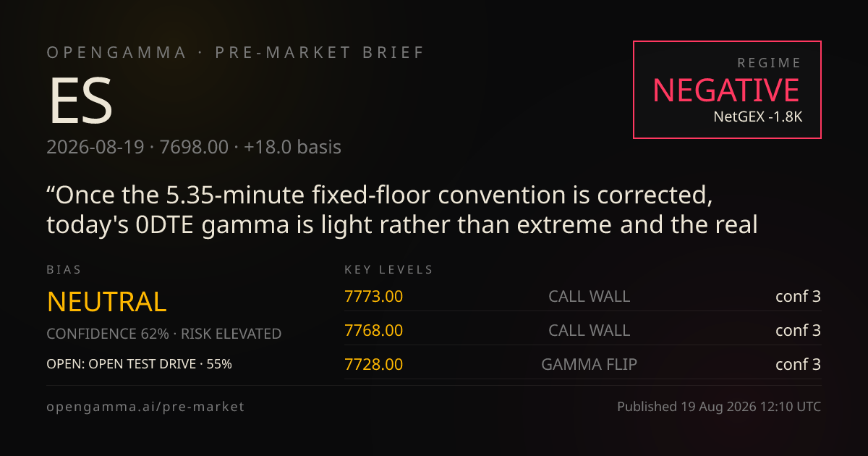Click the 7768.00 call wall price

(x=373, y=330)
